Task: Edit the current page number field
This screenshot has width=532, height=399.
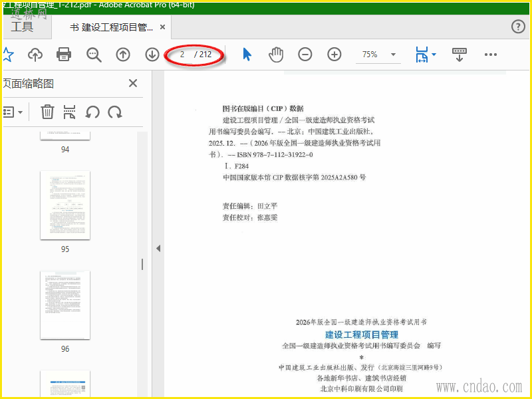Action: coord(182,55)
